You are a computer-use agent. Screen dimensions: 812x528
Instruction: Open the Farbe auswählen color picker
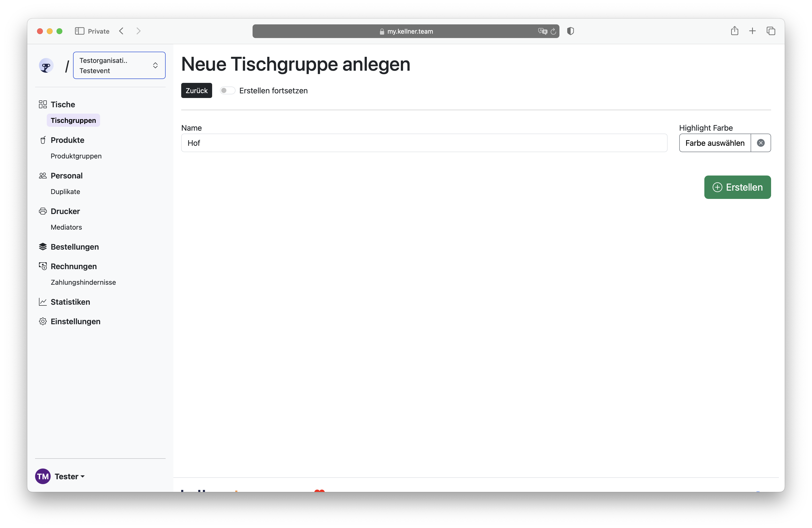coord(715,143)
